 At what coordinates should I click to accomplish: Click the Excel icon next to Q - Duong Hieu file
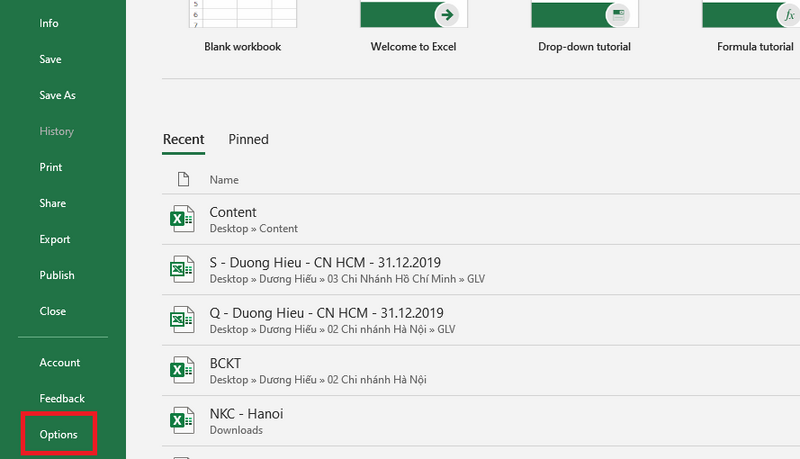pyautogui.click(x=182, y=320)
